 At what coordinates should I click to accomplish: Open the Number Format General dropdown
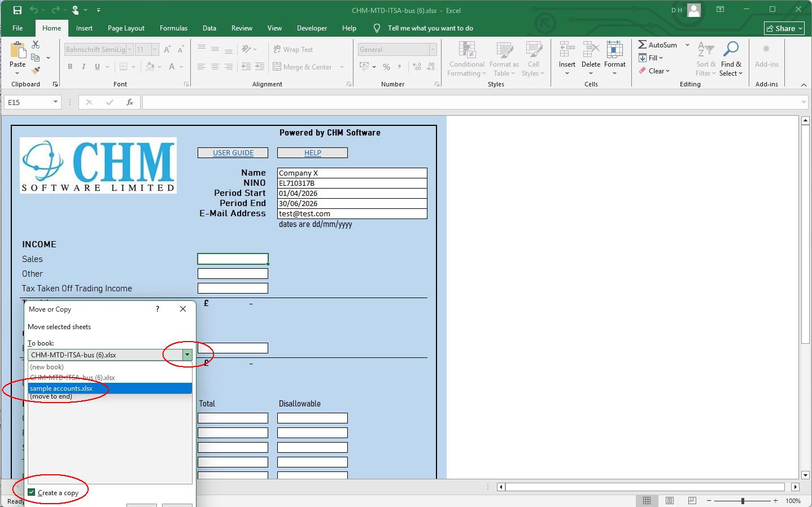pyautogui.click(x=433, y=50)
